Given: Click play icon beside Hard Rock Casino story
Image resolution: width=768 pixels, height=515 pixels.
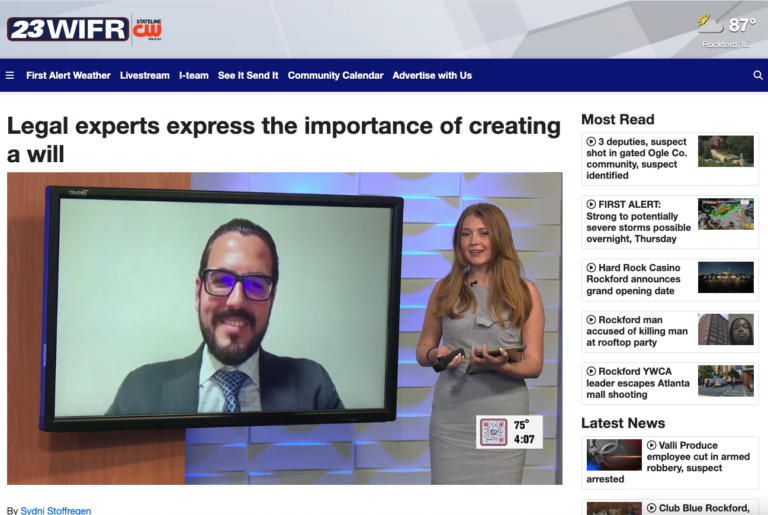Looking at the screenshot, I should (591, 268).
